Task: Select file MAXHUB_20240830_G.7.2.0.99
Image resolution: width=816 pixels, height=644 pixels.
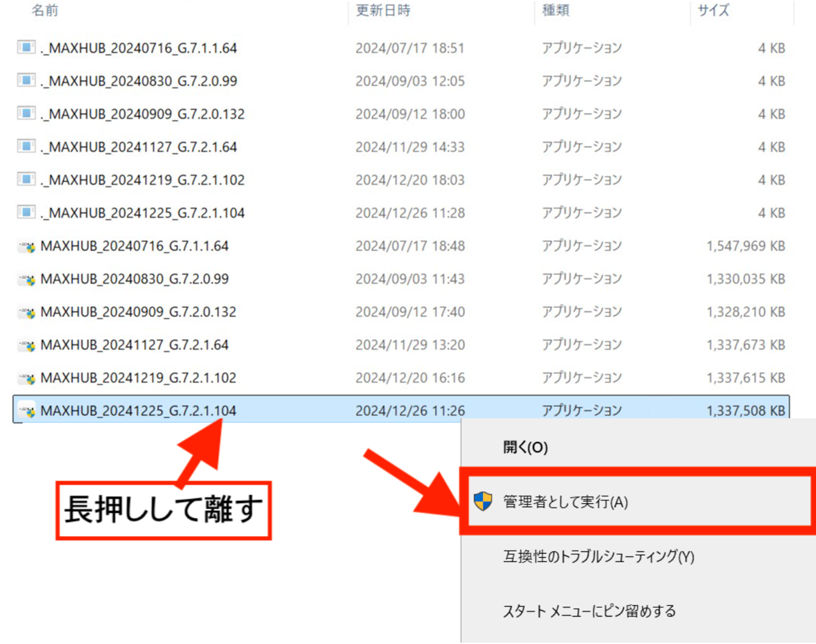Action: (134, 279)
